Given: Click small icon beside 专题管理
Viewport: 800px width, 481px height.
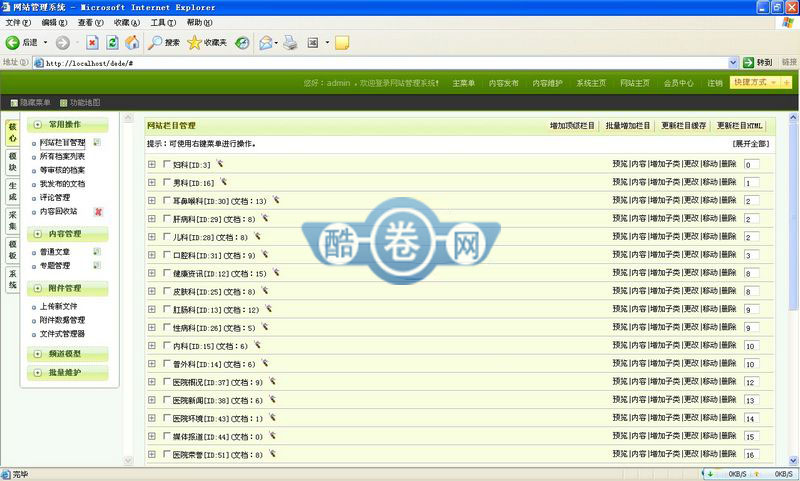Looking at the screenshot, I should click(97, 265).
